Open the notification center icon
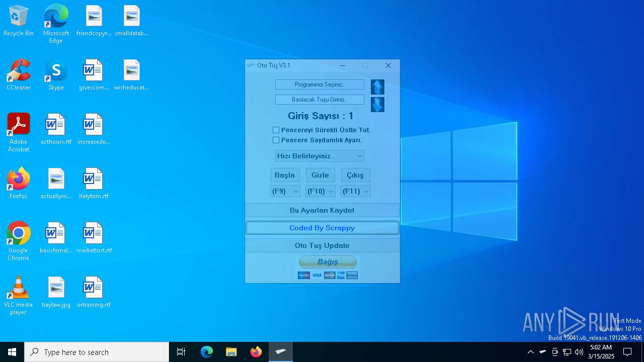 pos(627,352)
